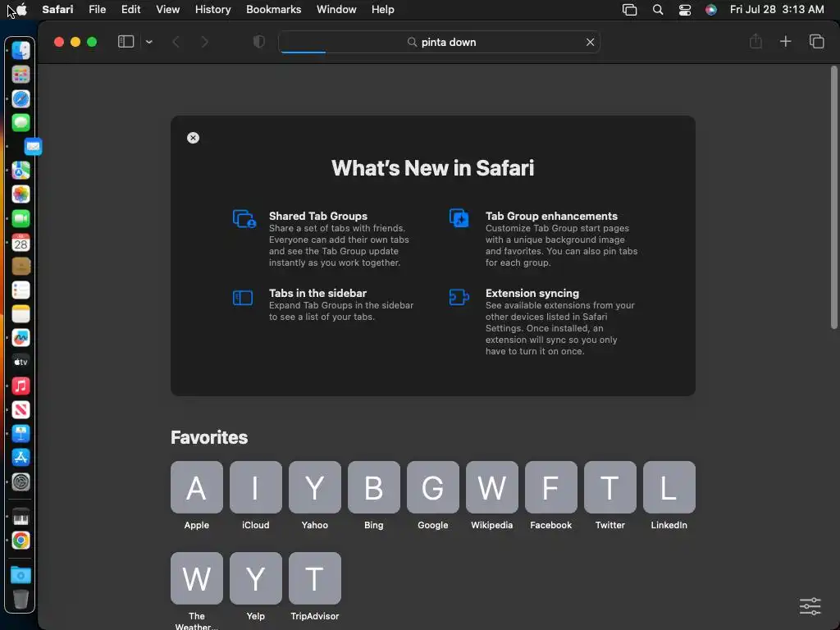This screenshot has width=840, height=630.
Task: Click the Favorites heading
Action: pos(209,437)
